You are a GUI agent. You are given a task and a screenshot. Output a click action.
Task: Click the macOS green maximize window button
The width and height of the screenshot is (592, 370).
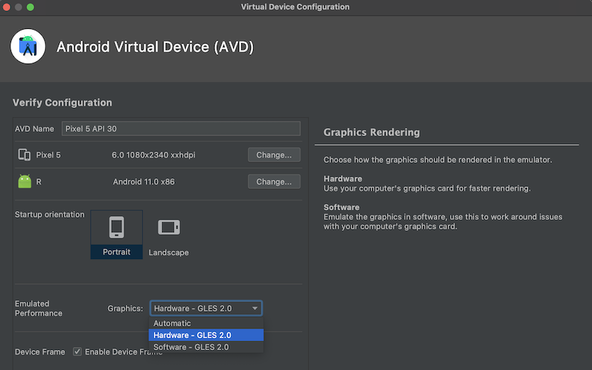tap(30, 7)
